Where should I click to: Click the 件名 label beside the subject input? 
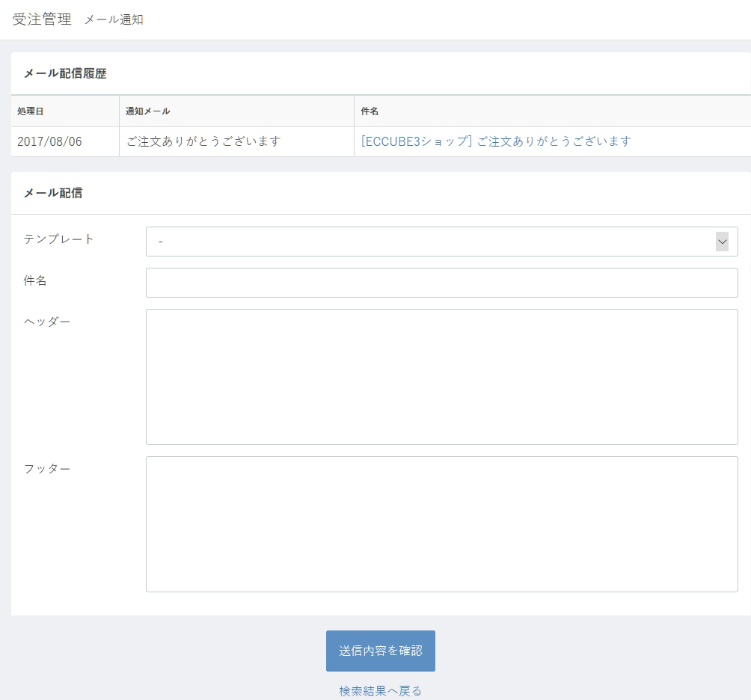click(35, 280)
